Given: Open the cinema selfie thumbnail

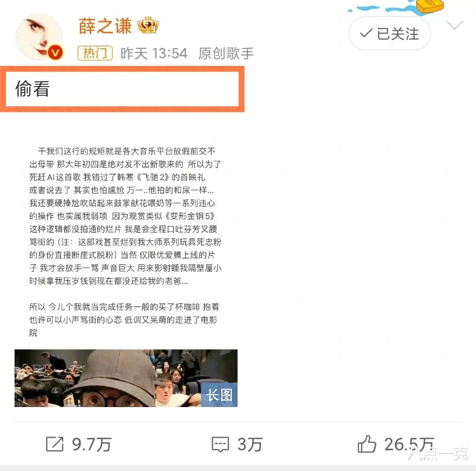Looking at the screenshot, I should coord(126,378).
